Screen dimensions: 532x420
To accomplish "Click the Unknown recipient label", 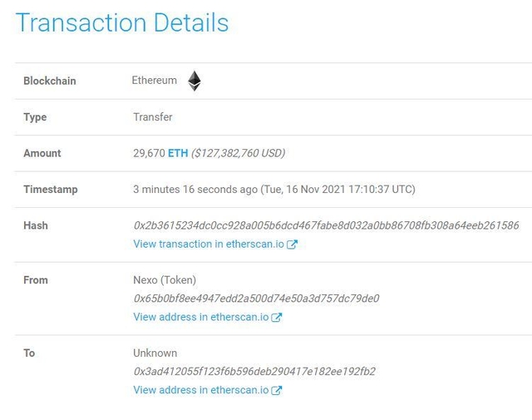I will coord(155,353).
